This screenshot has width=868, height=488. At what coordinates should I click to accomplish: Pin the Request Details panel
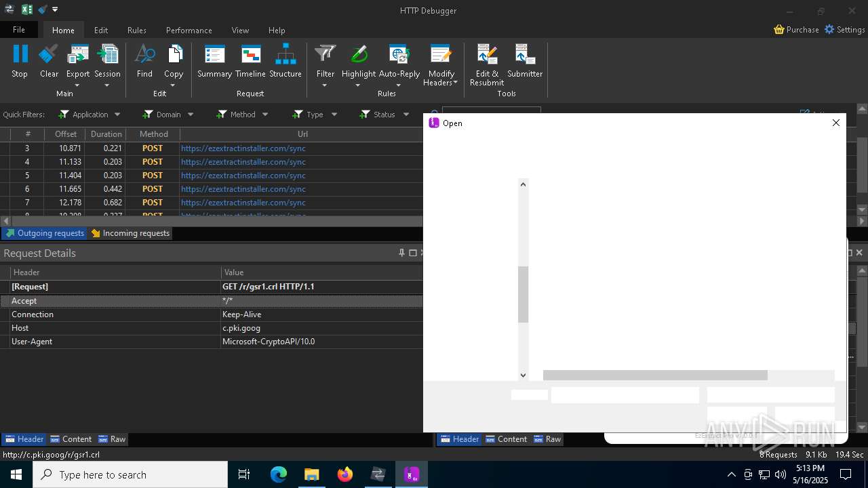pos(401,253)
